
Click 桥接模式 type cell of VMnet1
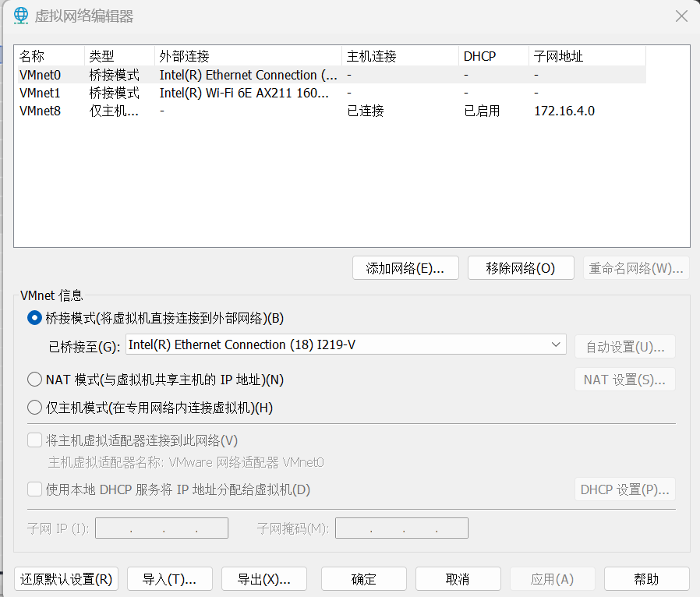click(x=115, y=93)
